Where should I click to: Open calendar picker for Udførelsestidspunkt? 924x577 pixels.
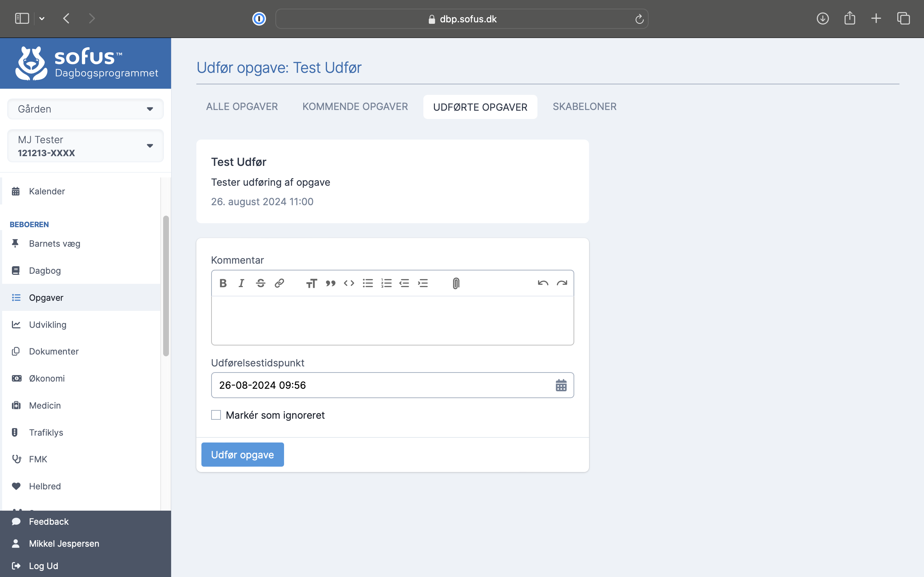click(x=561, y=385)
